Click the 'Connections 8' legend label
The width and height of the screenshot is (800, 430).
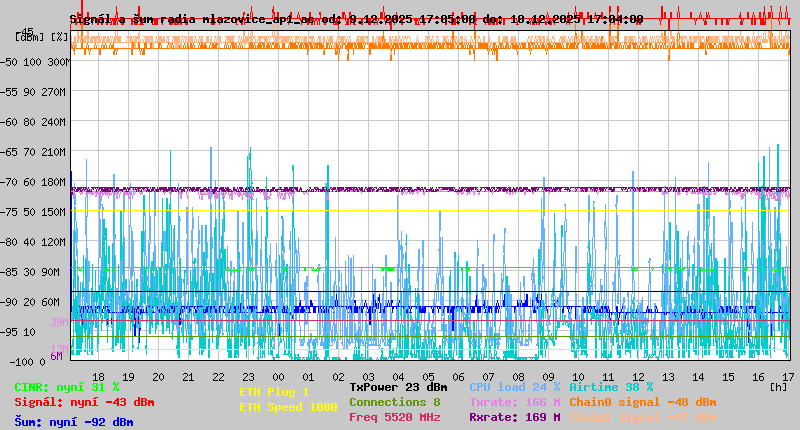coord(395,402)
